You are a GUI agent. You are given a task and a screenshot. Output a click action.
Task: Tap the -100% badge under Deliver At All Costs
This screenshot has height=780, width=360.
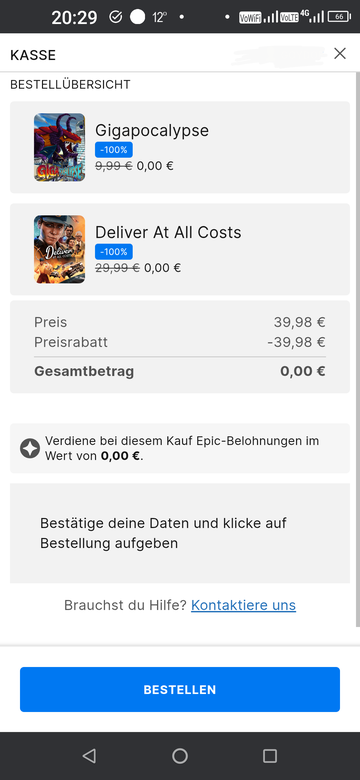pos(114,252)
